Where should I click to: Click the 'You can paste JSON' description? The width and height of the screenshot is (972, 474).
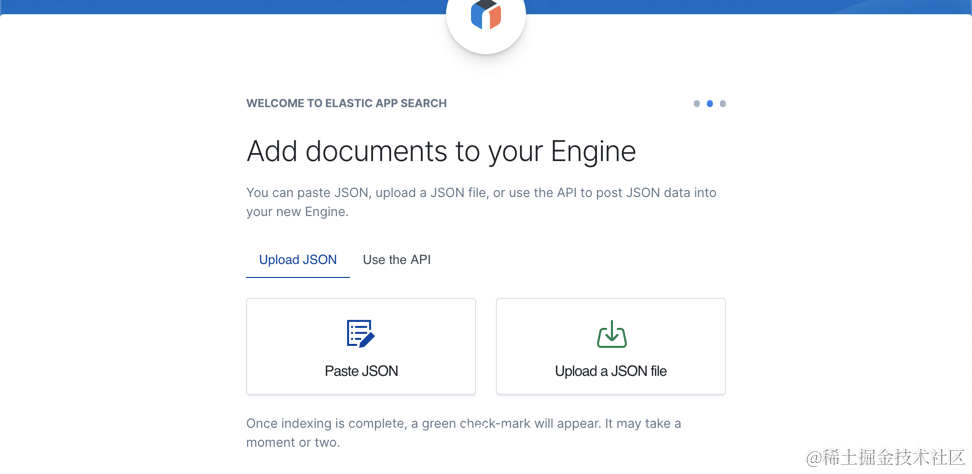pos(481,202)
